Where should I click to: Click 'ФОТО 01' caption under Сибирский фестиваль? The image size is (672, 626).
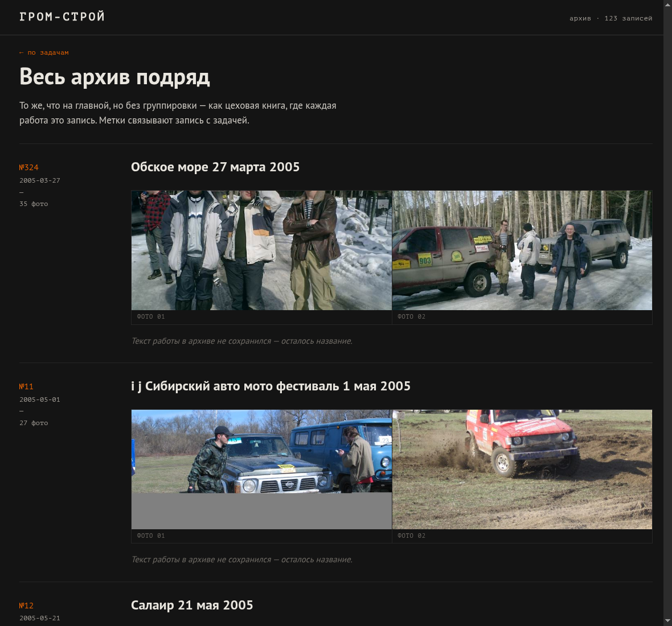pos(151,536)
